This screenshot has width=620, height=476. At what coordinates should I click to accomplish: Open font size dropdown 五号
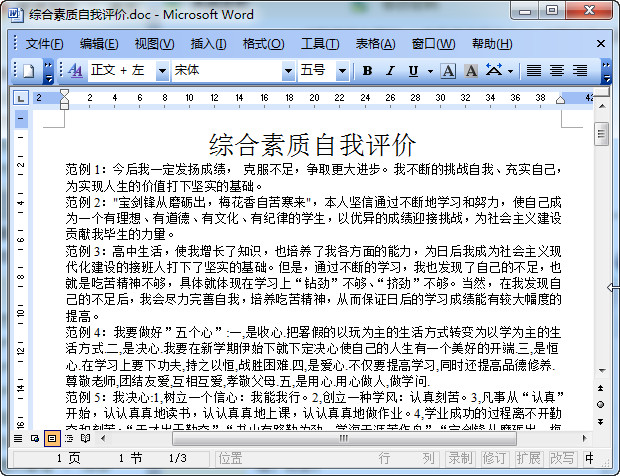click(342, 71)
